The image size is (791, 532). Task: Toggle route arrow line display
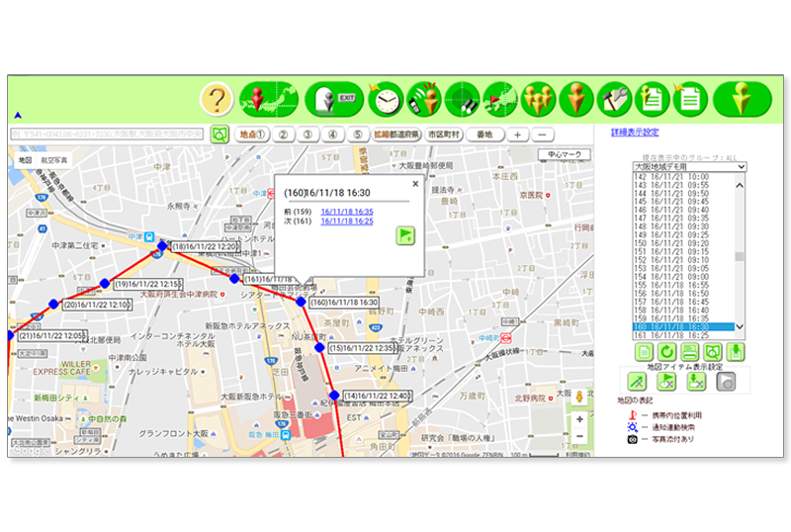click(637, 382)
